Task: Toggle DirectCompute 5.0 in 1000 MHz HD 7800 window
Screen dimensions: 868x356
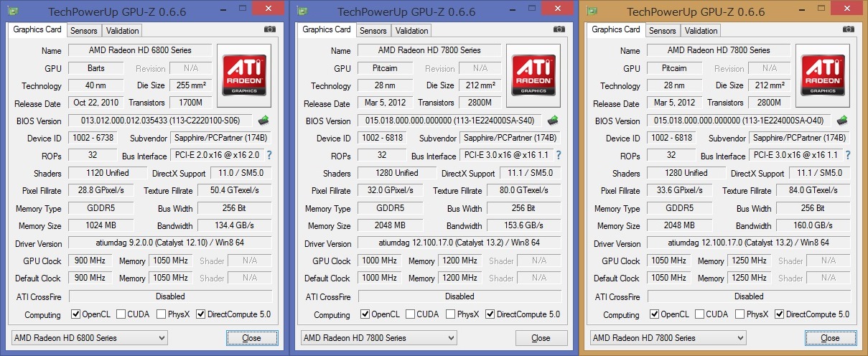Action: click(x=490, y=314)
